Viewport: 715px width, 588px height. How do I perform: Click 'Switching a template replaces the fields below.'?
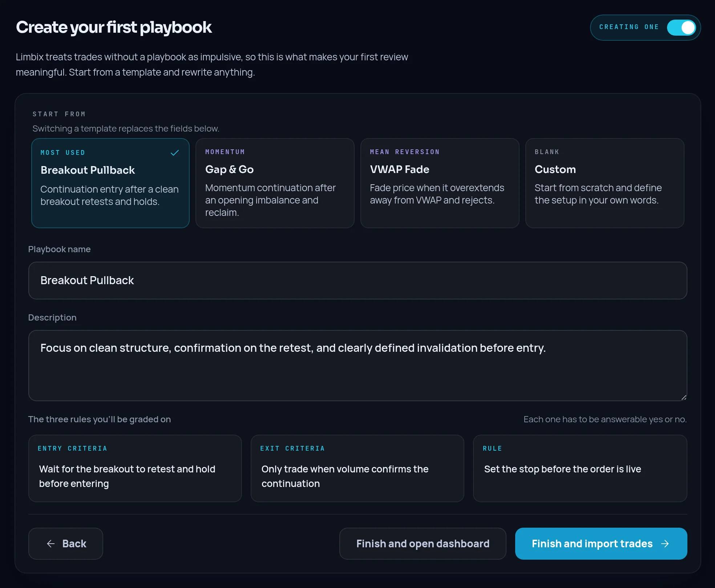click(x=126, y=129)
